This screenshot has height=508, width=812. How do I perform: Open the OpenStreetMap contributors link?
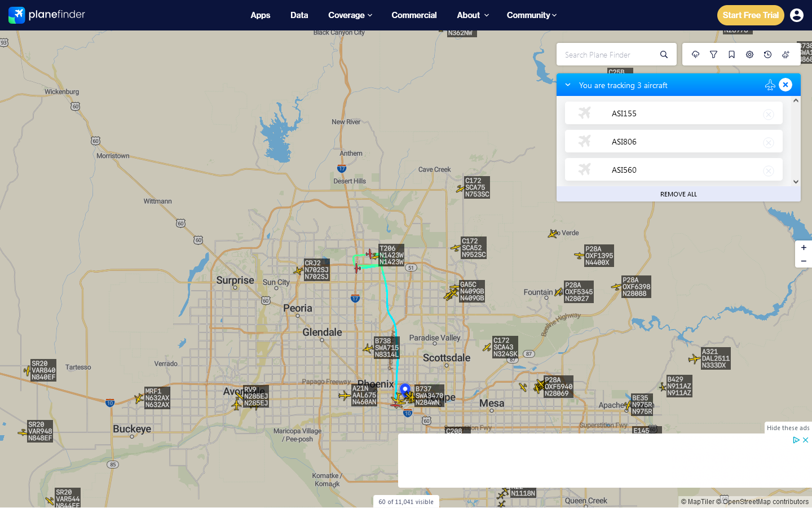(x=762, y=502)
